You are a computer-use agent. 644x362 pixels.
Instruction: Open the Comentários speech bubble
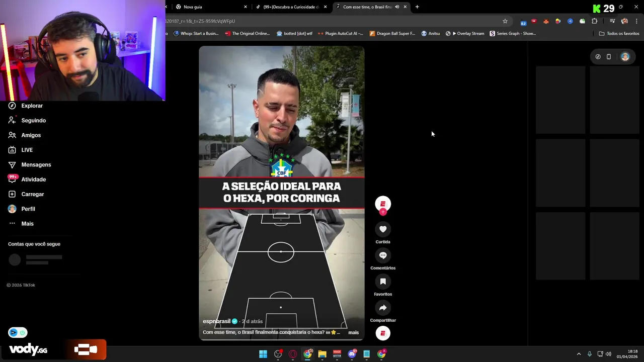tap(383, 255)
